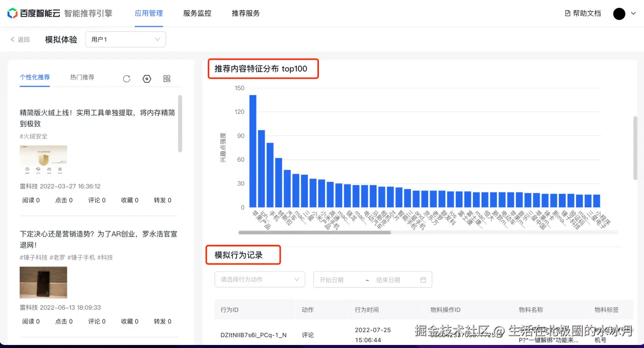Click 收藏 0 under the 罗永浩 article
The height and width of the screenshot is (348, 644).
pyautogui.click(x=130, y=321)
